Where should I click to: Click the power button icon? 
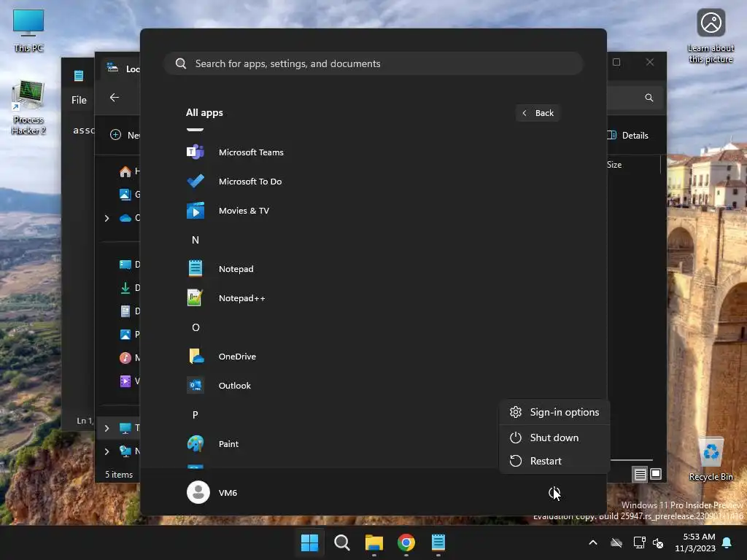click(554, 493)
